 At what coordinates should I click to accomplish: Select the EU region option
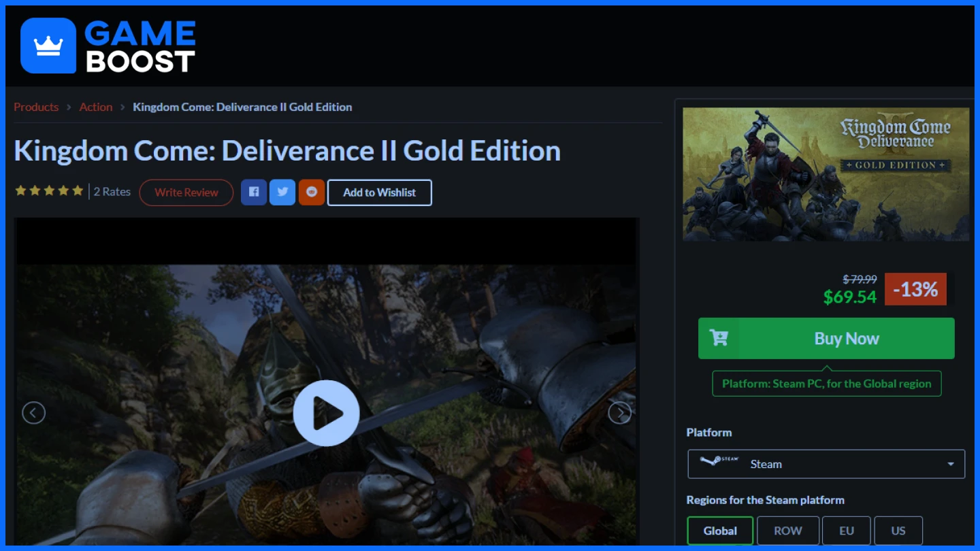coord(847,531)
